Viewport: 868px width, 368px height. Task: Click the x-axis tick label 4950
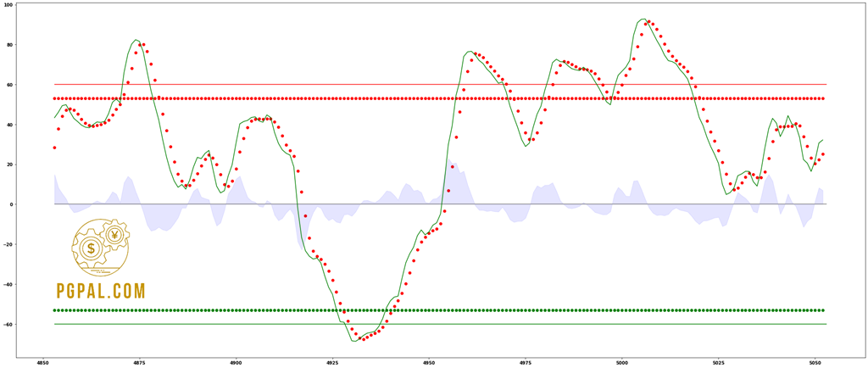pyautogui.click(x=429, y=363)
